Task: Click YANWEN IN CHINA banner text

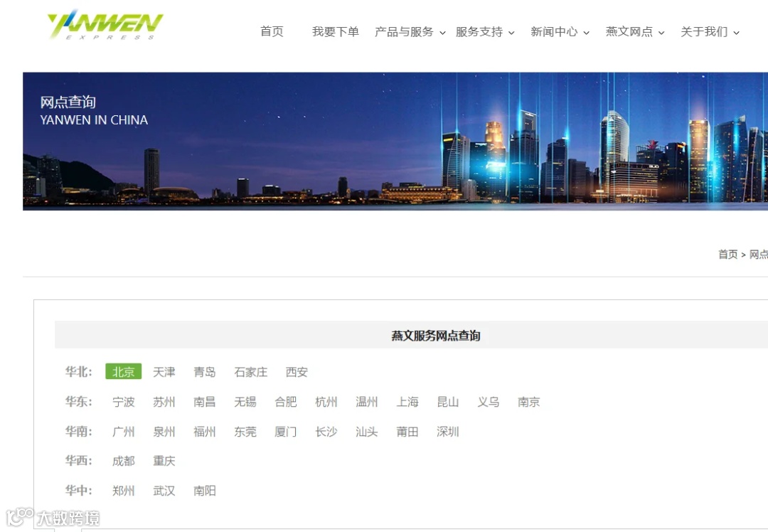Action: pos(94,120)
